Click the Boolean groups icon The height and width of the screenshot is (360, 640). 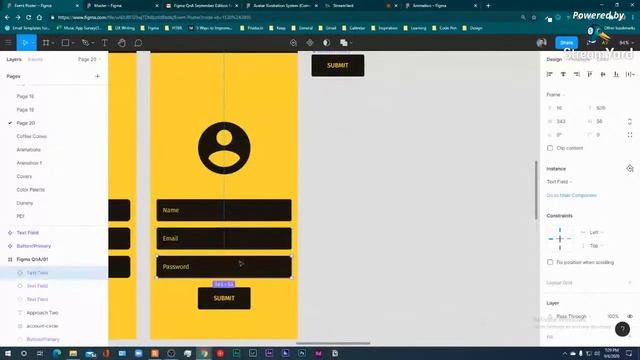pyautogui.click(x=343, y=42)
